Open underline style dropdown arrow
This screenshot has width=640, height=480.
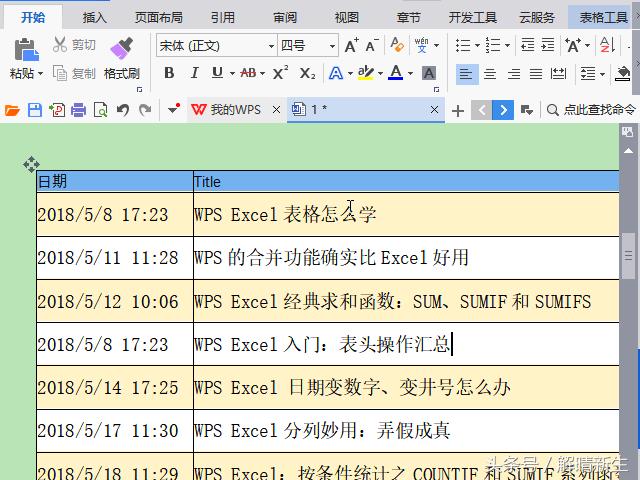[x=232, y=74]
